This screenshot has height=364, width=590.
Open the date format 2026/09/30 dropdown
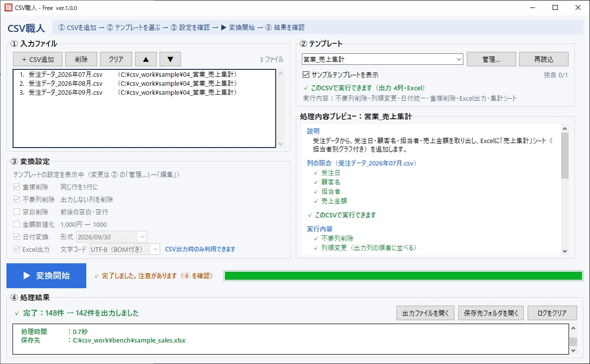coord(111,237)
